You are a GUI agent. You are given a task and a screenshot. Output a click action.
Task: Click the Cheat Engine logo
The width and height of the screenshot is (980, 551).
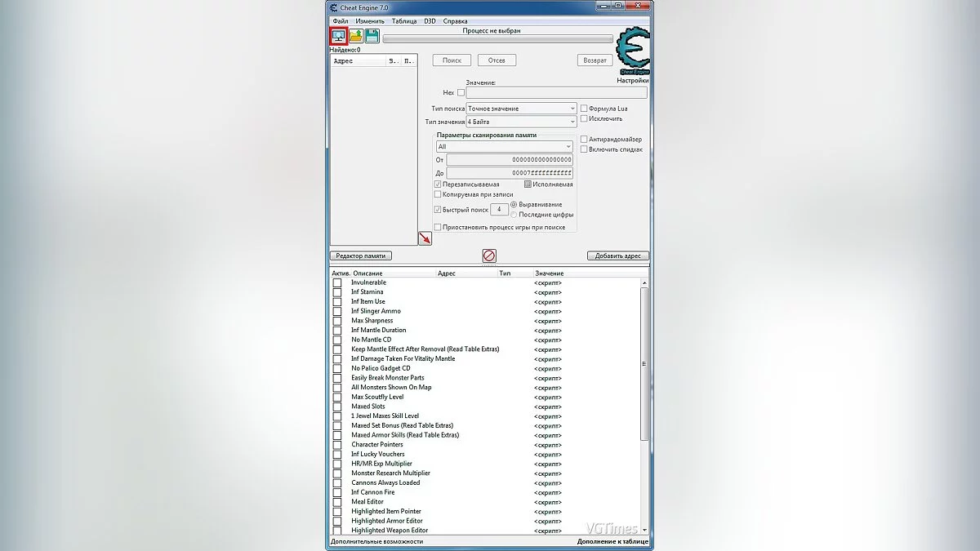632,50
